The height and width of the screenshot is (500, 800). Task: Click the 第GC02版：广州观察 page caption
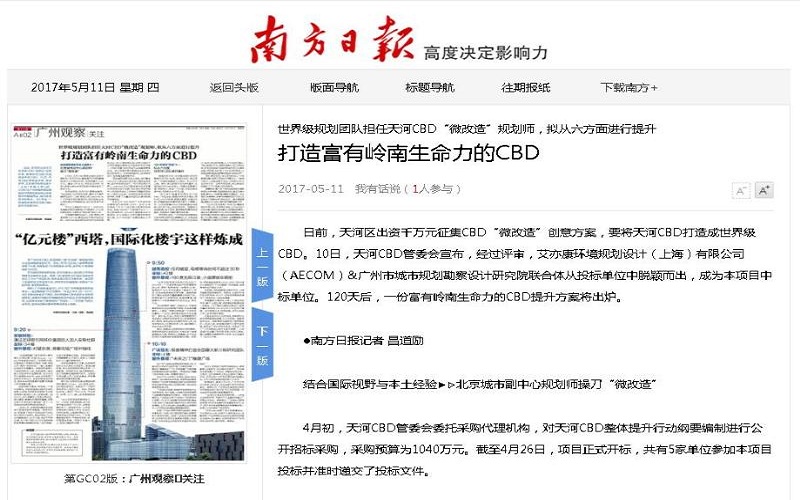(133, 478)
